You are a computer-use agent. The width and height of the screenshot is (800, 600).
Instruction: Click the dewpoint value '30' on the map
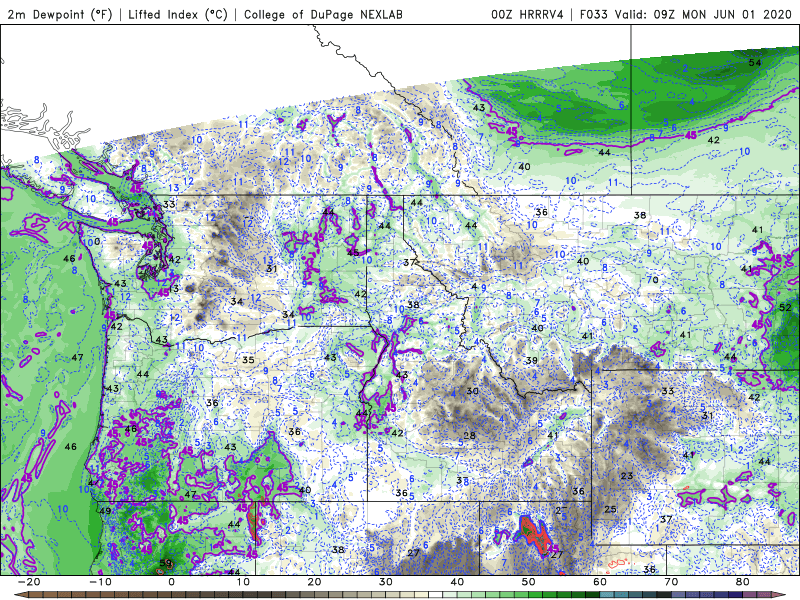(x=472, y=391)
